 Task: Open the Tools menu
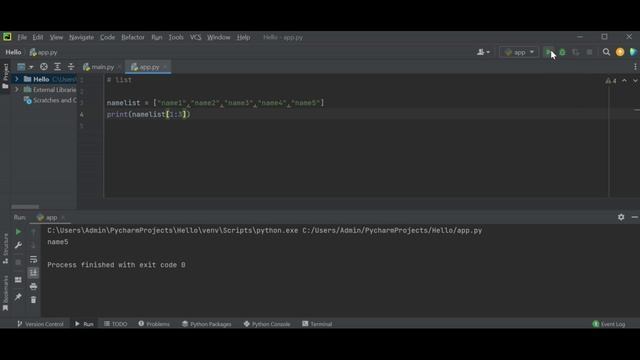tap(176, 37)
